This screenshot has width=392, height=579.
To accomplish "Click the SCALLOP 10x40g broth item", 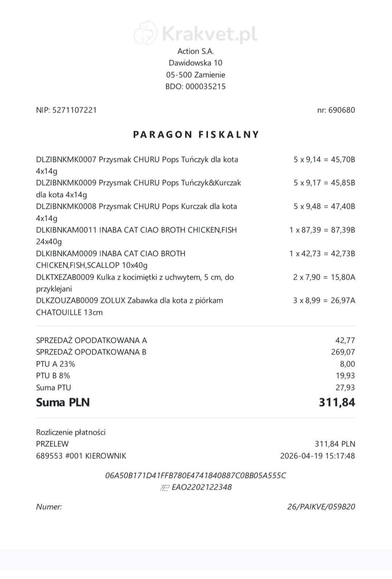I will point(196,259).
